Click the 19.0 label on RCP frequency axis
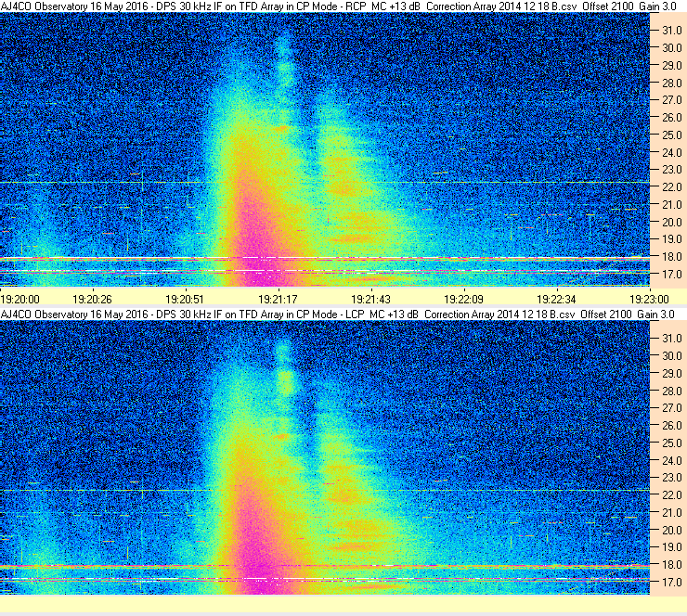 (671, 239)
